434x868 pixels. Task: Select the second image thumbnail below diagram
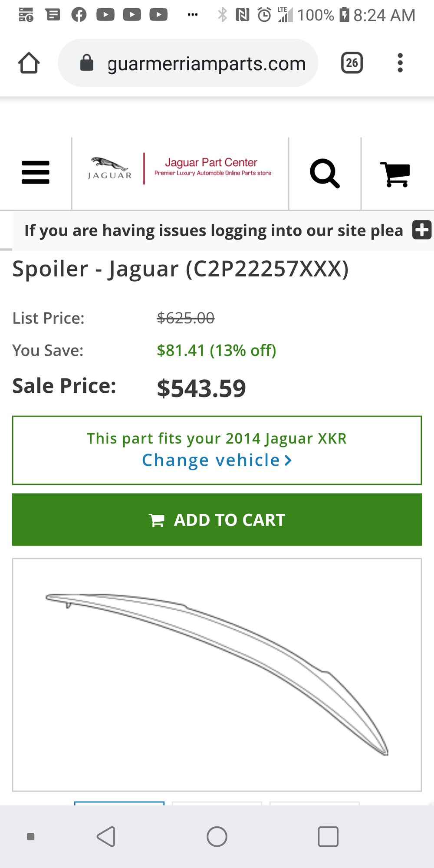217,803
